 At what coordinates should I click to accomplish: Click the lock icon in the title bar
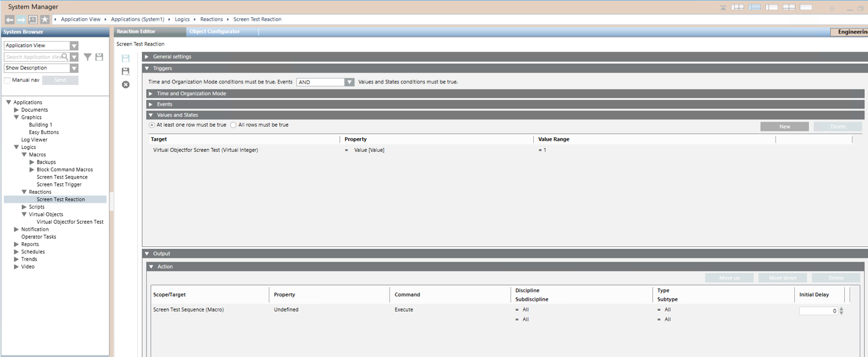click(832, 8)
